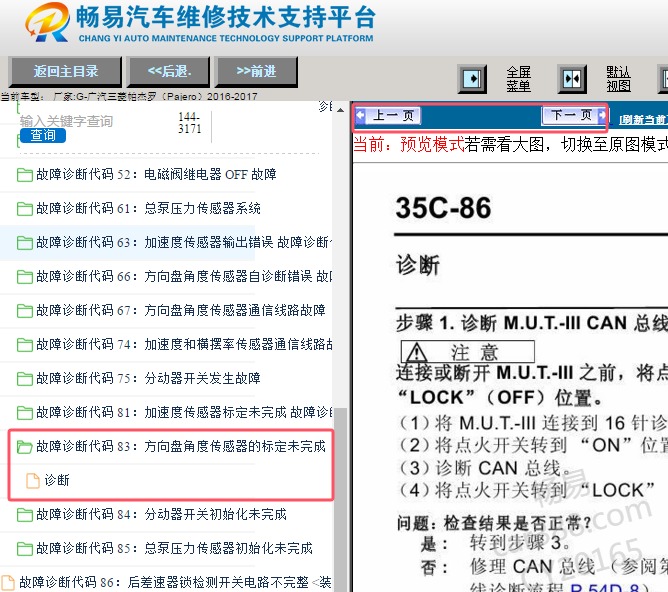
Task: Click folder icon of 故障诊断代码 84
Action: point(25,515)
